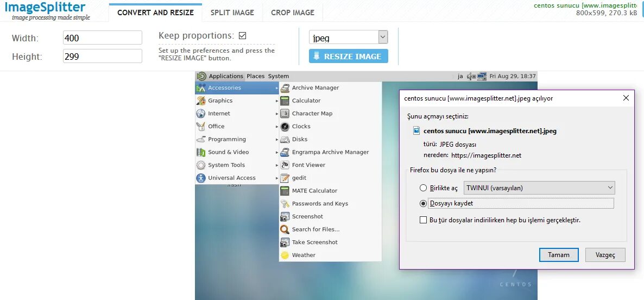Open the jpeg format dropdown

[348, 37]
